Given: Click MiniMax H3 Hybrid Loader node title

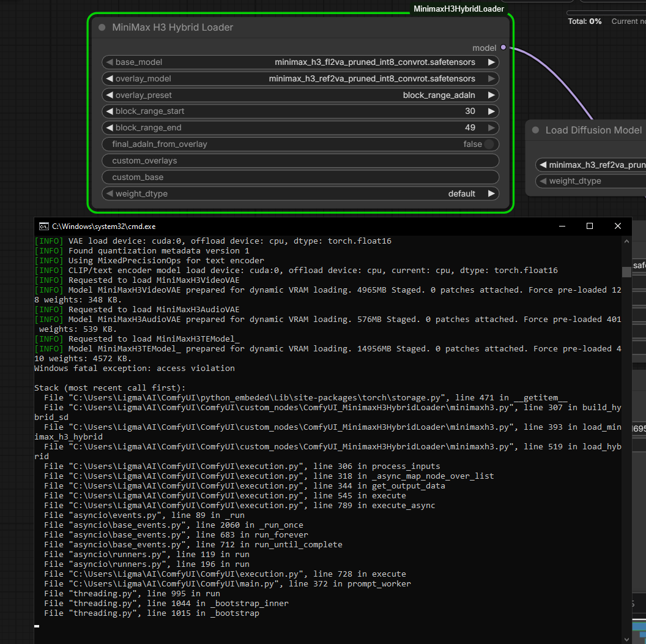Looking at the screenshot, I should [x=173, y=28].
